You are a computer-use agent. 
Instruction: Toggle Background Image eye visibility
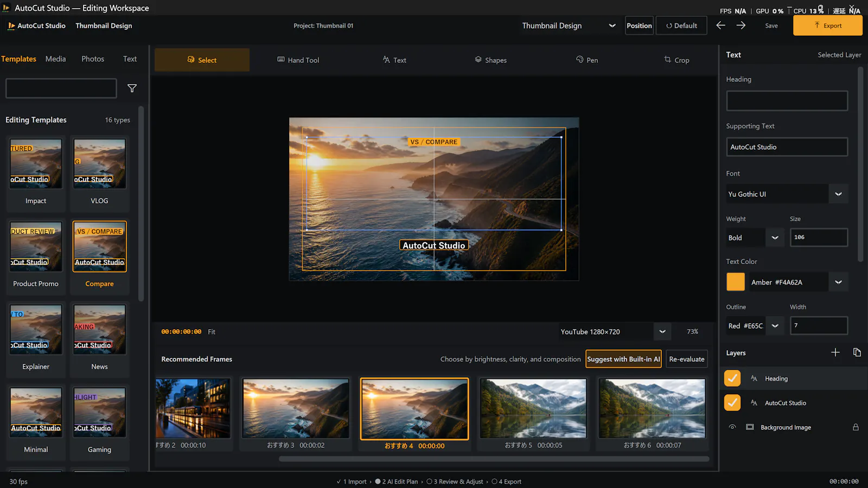[x=732, y=427]
